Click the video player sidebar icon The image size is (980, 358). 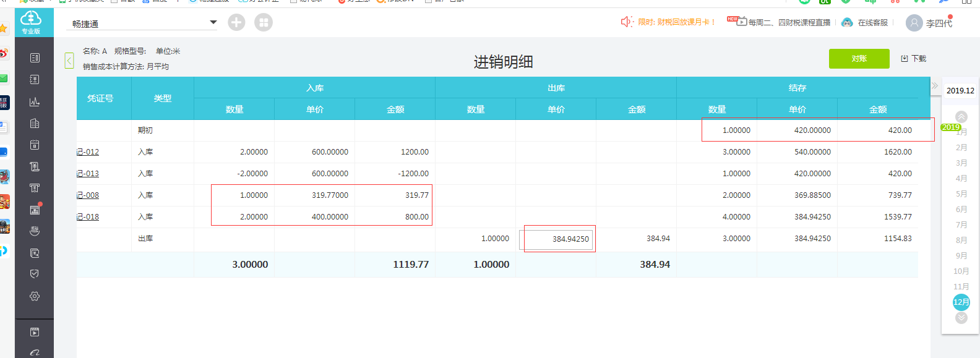point(35,332)
